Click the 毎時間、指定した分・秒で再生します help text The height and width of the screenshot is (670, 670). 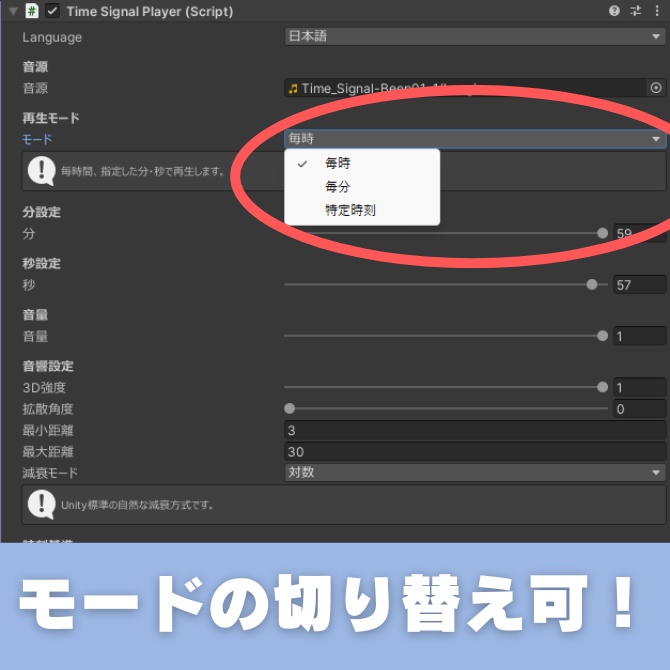(142, 171)
